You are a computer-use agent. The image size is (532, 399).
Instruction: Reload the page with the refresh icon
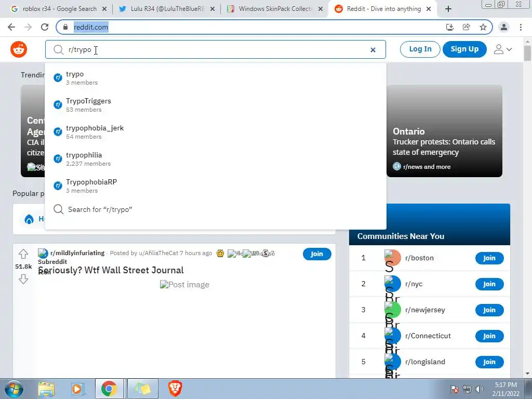(45, 27)
